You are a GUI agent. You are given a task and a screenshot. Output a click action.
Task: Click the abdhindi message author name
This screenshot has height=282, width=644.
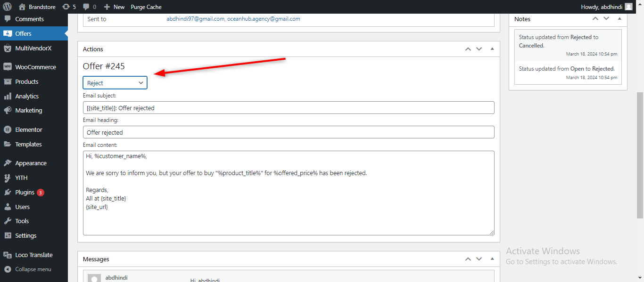[116, 278]
